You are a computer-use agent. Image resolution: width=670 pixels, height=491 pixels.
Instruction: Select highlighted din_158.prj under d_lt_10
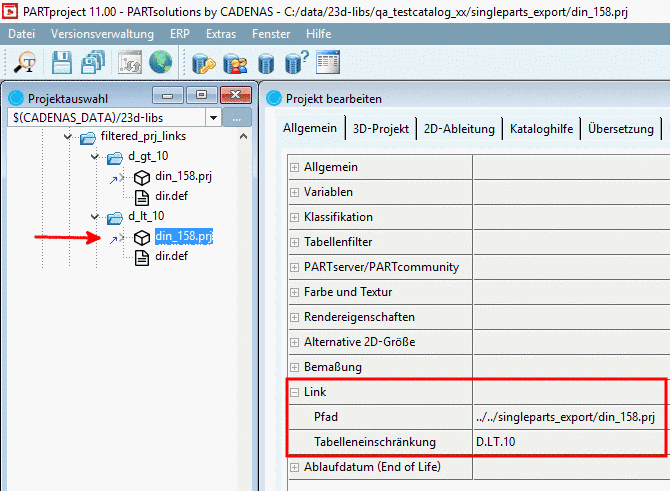click(x=184, y=236)
